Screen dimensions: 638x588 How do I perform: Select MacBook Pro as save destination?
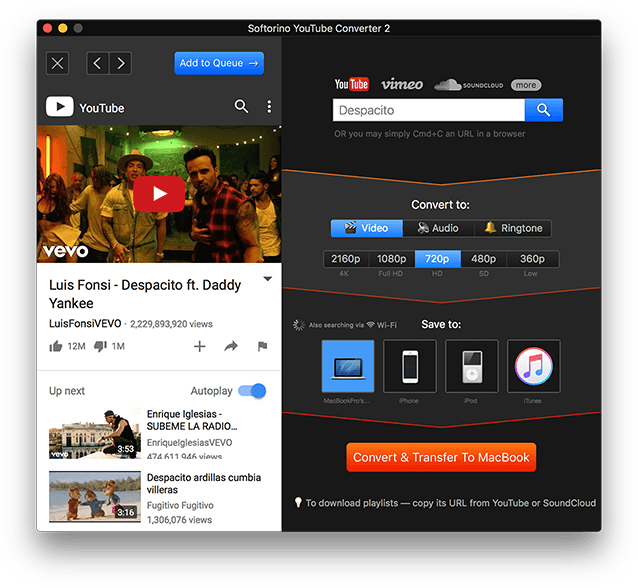click(x=348, y=366)
